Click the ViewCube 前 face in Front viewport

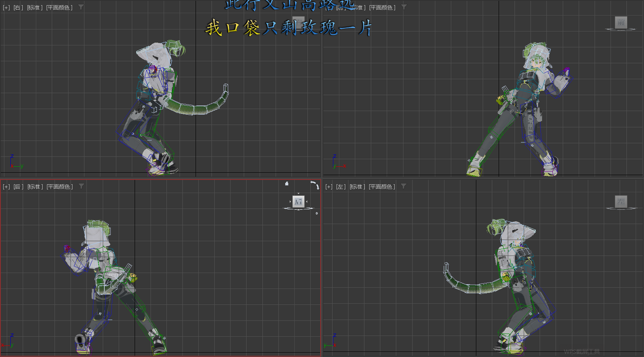point(621,22)
